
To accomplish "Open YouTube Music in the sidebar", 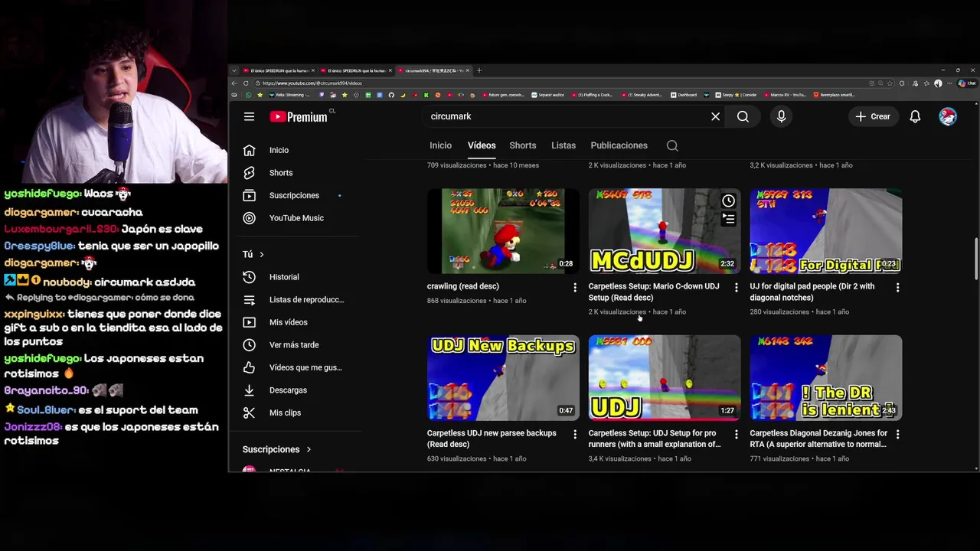I will (x=295, y=218).
